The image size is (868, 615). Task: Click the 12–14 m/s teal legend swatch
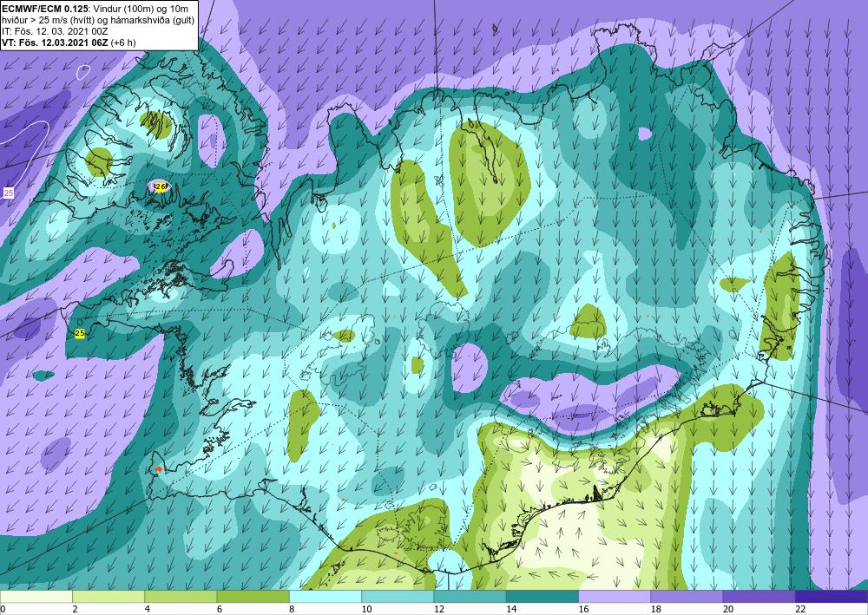(x=470, y=597)
